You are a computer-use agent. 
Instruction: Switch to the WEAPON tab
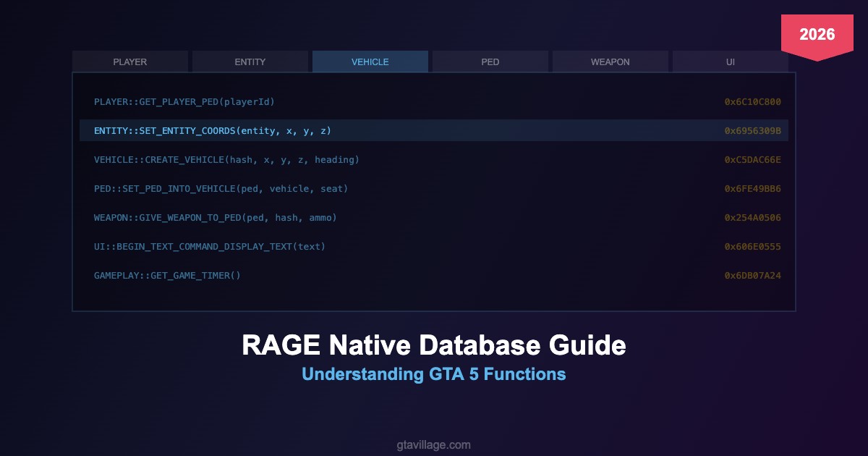[610, 62]
